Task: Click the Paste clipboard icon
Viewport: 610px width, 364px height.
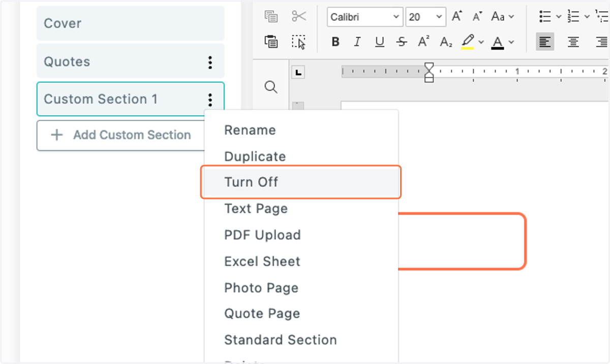Action: 271,42
